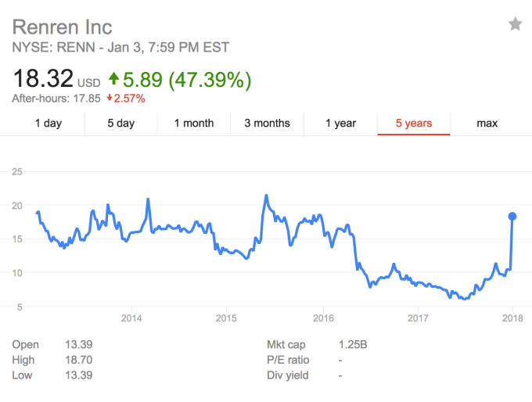The image size is (532, 402).
Task: Switch to the 1 day tab
Action: [49, 124]
